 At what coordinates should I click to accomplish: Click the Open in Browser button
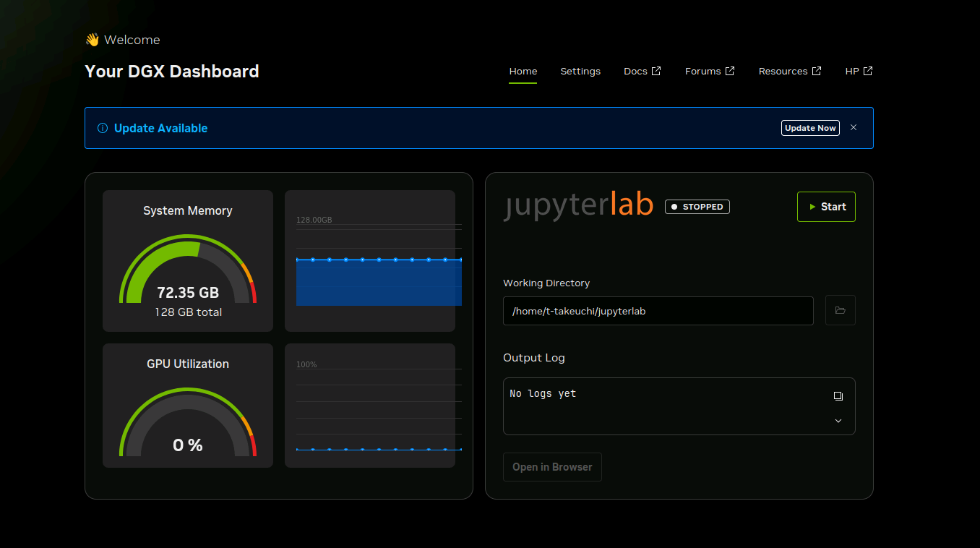[x=552, y=467]
